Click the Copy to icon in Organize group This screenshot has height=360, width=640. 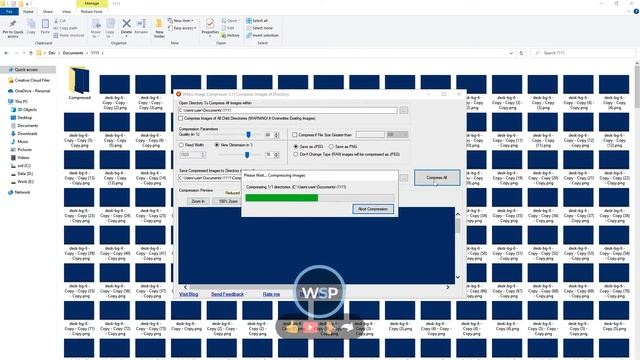[x=110, y=28]
